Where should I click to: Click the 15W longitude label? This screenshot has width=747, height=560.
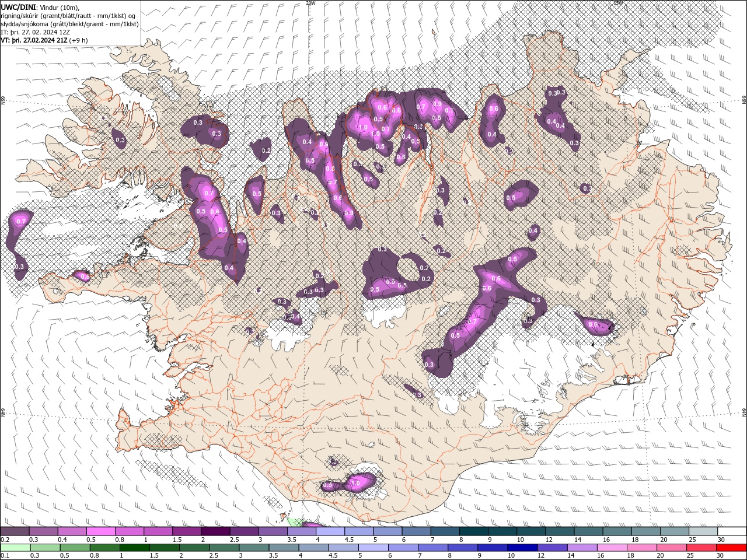click(618, 3)
